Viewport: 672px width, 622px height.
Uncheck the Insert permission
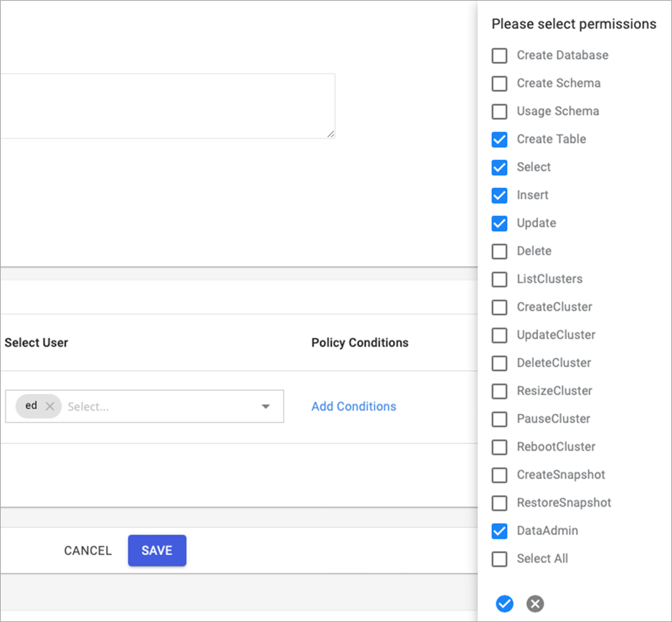click(499, 195)
